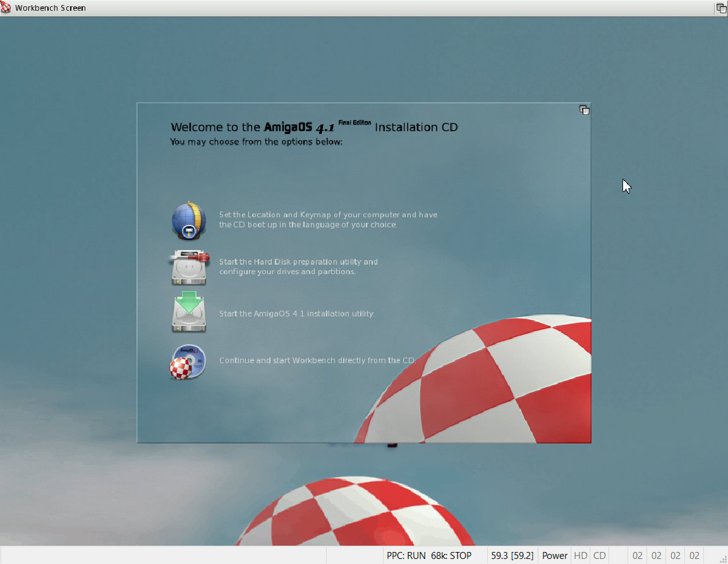Click the boing ball icon in the title bar
This screenshot has width=728, height=564.
6,8
